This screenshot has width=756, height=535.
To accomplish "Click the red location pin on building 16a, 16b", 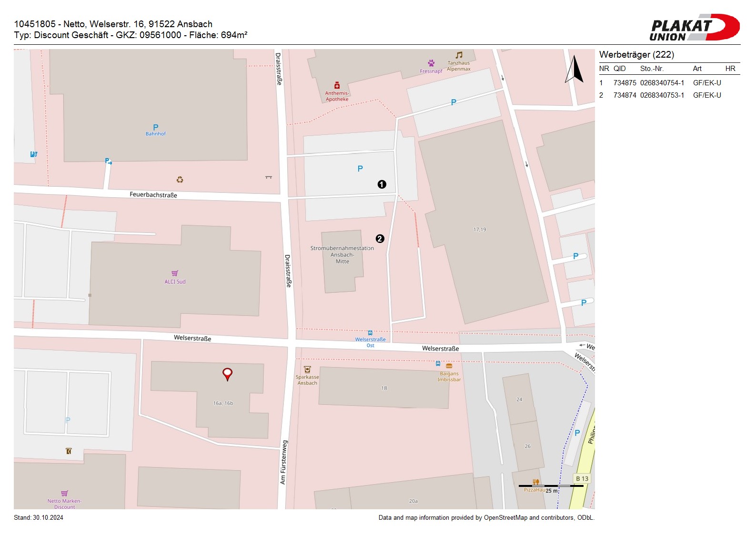I will click(x=228, y=374).
